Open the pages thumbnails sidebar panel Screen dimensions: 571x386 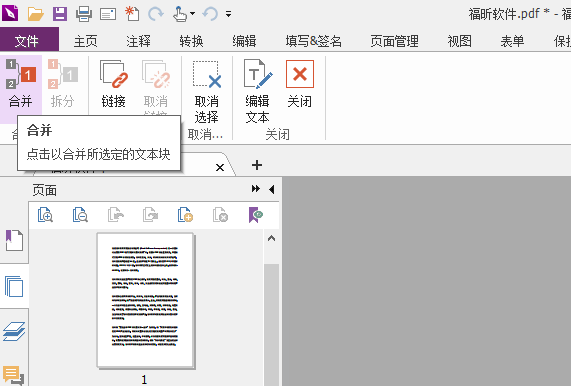pyautogui.click(x=14, y=286)
